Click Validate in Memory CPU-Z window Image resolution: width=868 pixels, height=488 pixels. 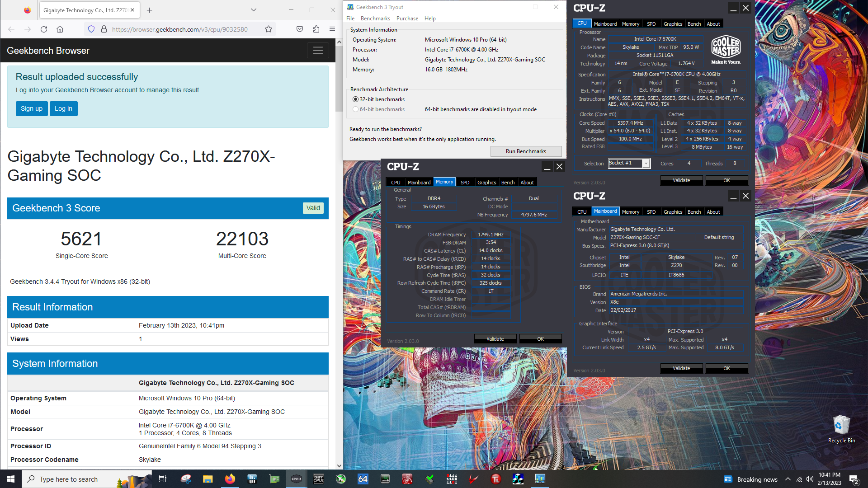click(x=495, y=339)
